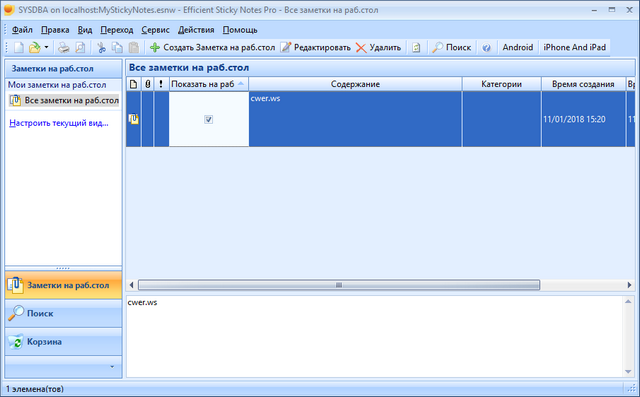
Task: Click the blue Help question icon
Action: (486, 48)
